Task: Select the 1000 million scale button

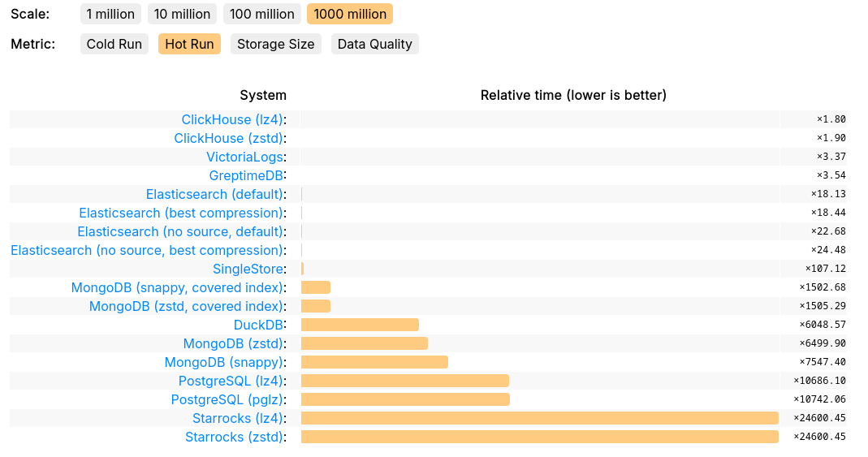Action: click(350, 14)
